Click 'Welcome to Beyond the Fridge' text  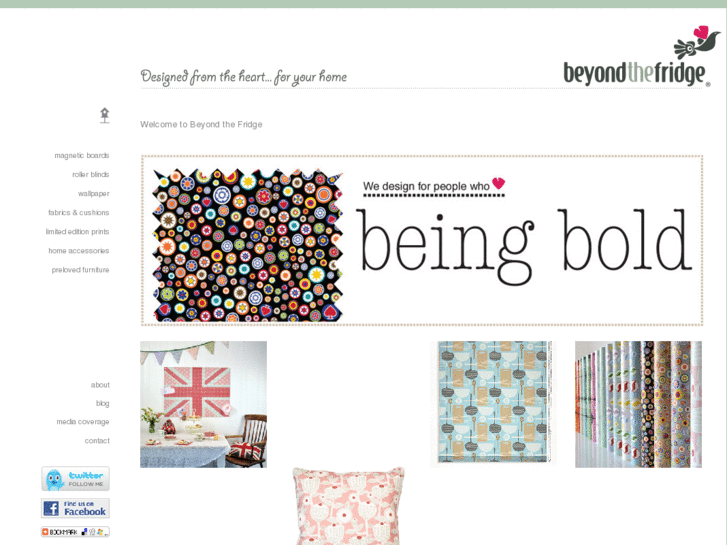tap(201, 124)
